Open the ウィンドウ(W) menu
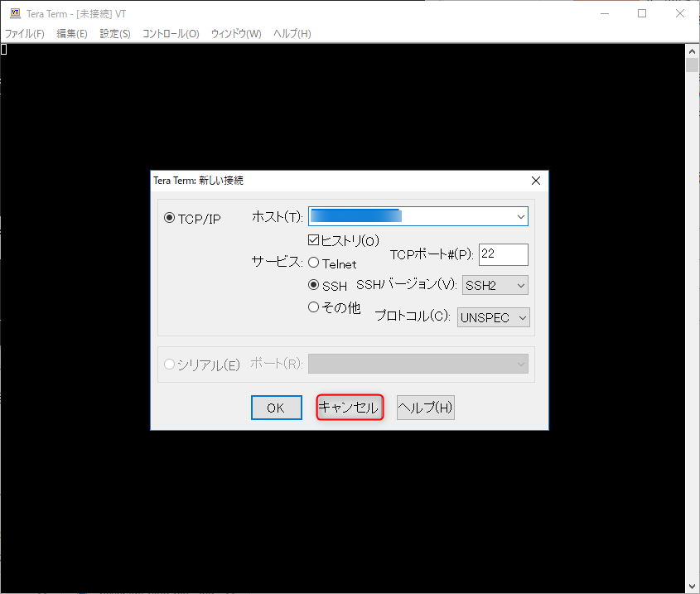Image resolution: width=700 pixels, height=594 pixels. (x=236, y=34)
